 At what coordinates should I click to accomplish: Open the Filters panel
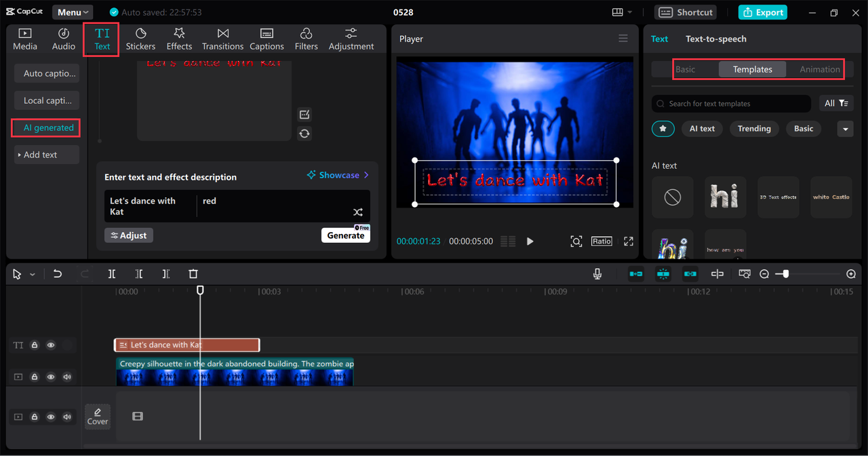pos(306,39)
